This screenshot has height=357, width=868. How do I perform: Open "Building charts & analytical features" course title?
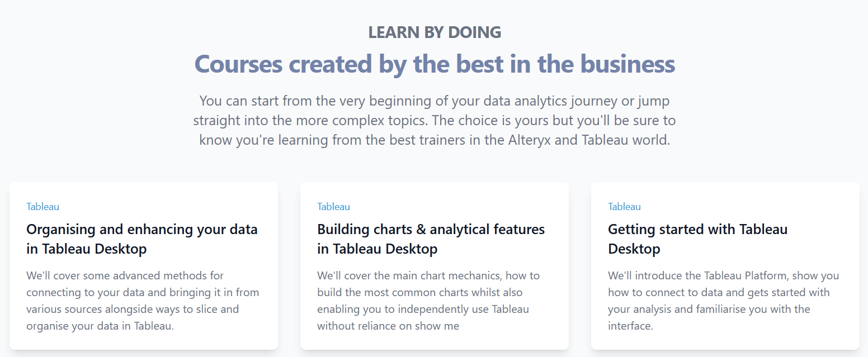431,239
